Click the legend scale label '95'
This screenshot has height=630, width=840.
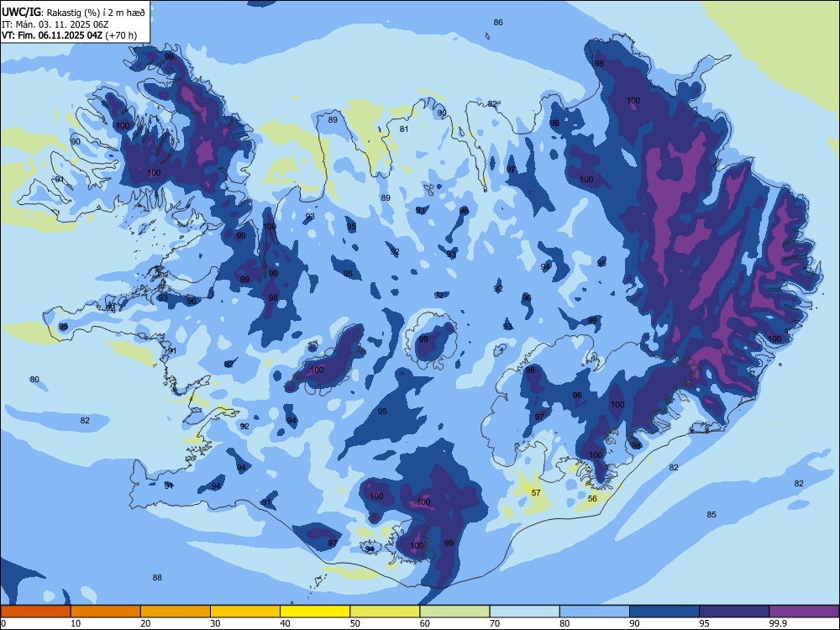click(x=705, y=623)
